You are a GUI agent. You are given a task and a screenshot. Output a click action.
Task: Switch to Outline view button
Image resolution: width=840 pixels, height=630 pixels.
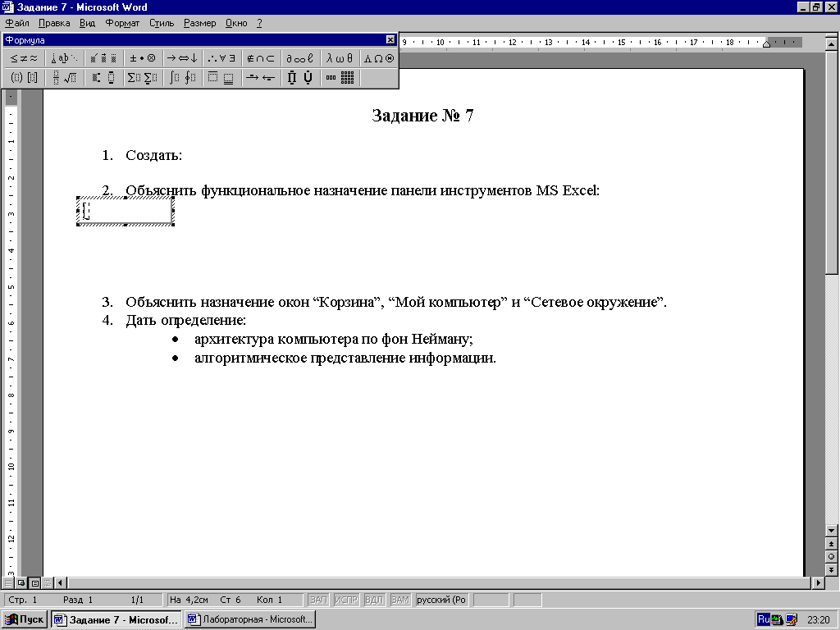pos(47,582)
